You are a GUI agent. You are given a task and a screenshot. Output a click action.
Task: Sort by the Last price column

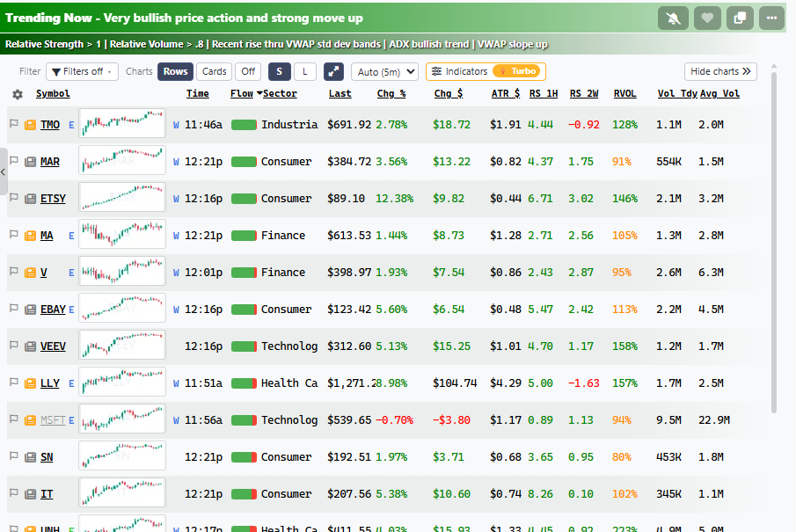point(340,94)
